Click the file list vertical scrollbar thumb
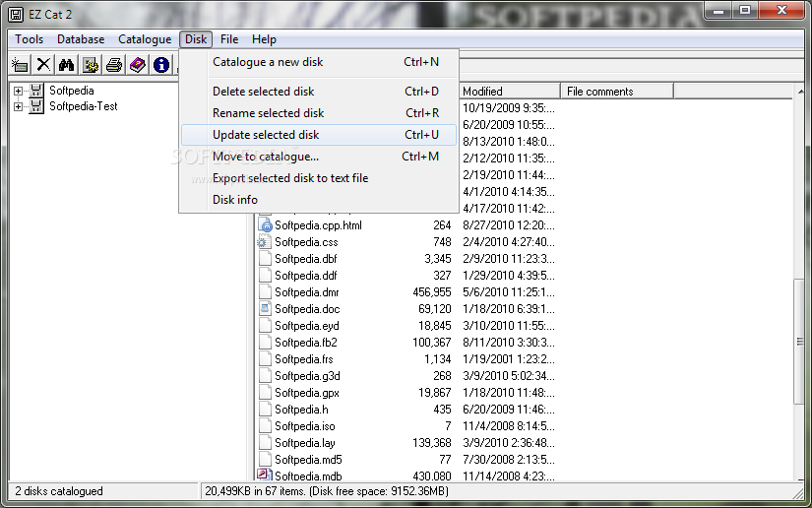This screenshot has height=508, width=812. 799,342
